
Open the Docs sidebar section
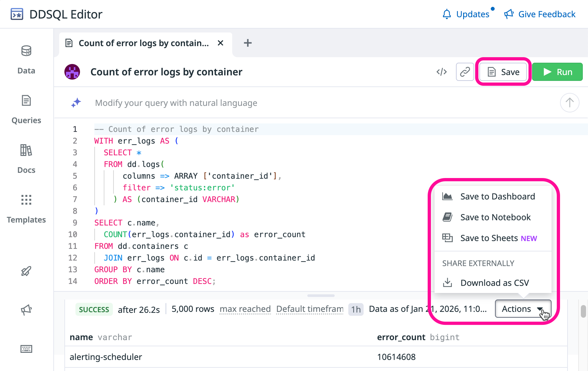pos(26,159)
